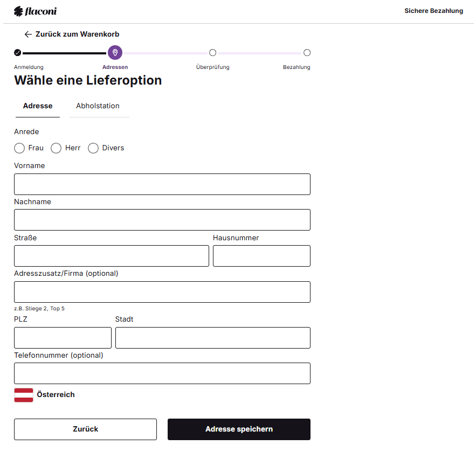This screenshot has width=476, height=452.
Task: Click the PLZ input box
Action: point(63,338)
